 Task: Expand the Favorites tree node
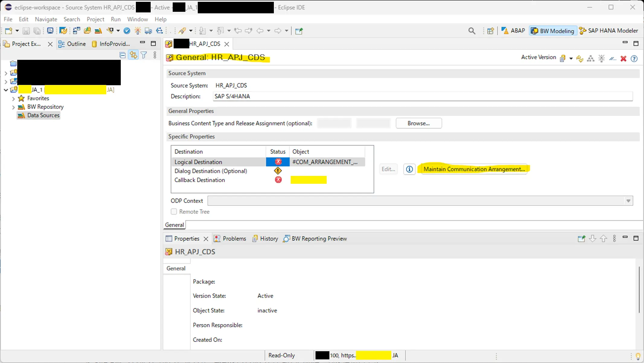pyautogui.click(x=13, y=99)
